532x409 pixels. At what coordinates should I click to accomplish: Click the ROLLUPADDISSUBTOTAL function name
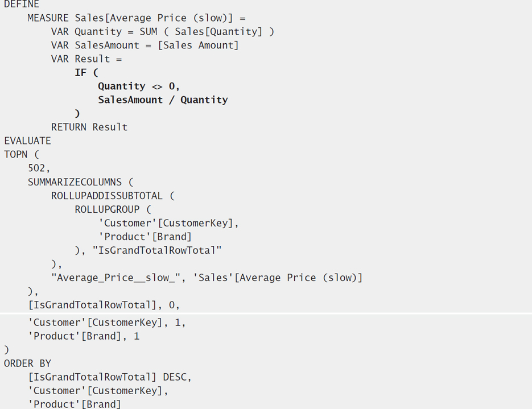tap(107, 196)
